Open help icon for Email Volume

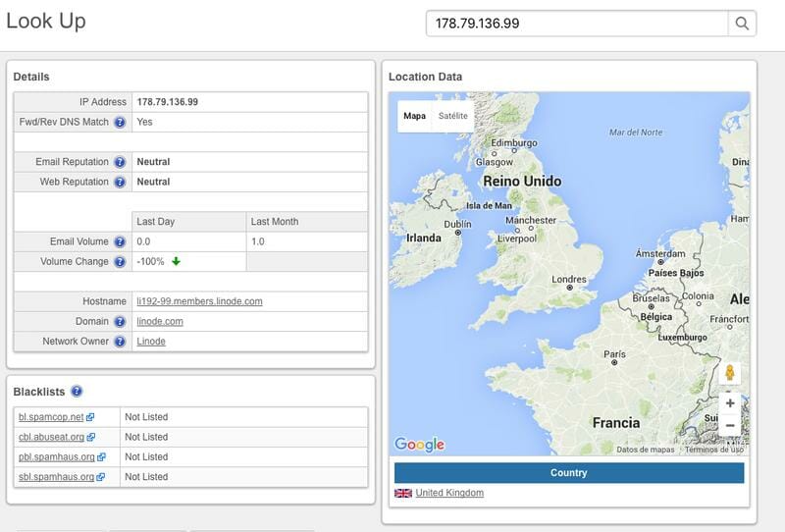pos(120,242)
